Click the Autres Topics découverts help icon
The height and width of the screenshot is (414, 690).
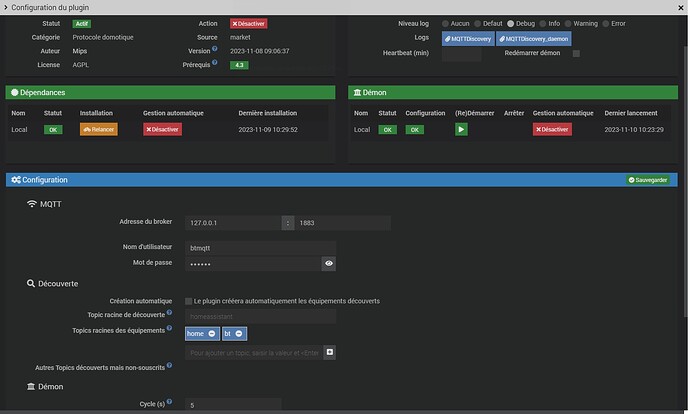[169, 365]
